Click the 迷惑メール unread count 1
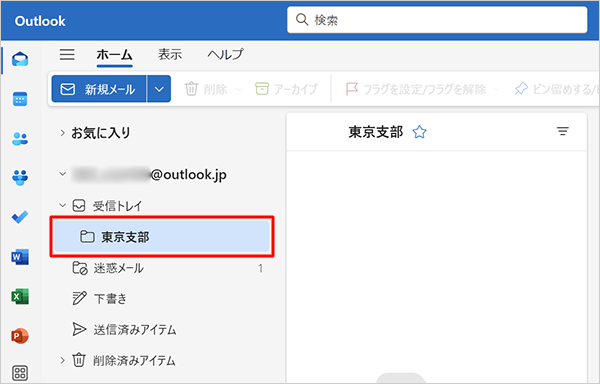The width and height of the screenshot is (600, 384). tap(260, 268)
